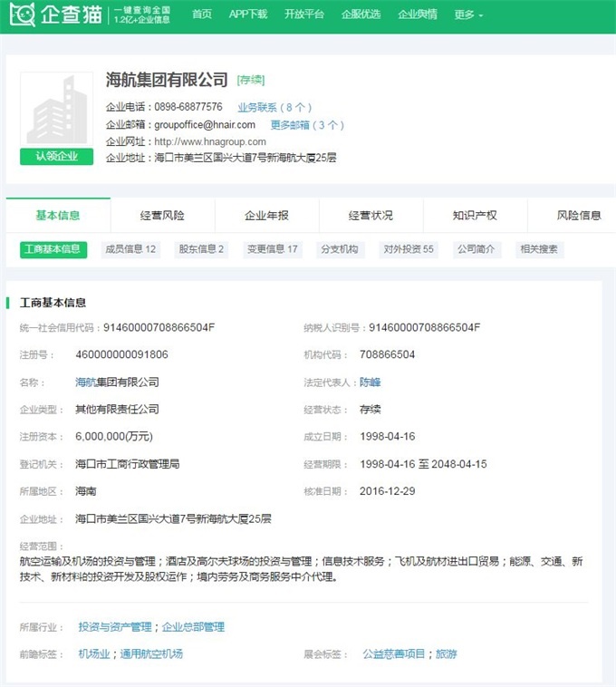The height and width of the screenshot is (687, 616).
Task: Click the 认领企业 green button
Action: [56, 156]
